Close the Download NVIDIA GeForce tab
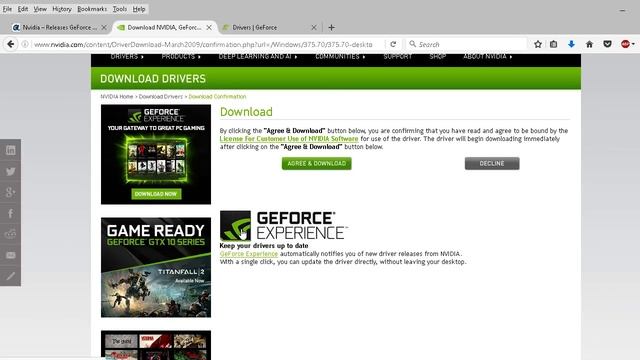 [x=209, y=27]
